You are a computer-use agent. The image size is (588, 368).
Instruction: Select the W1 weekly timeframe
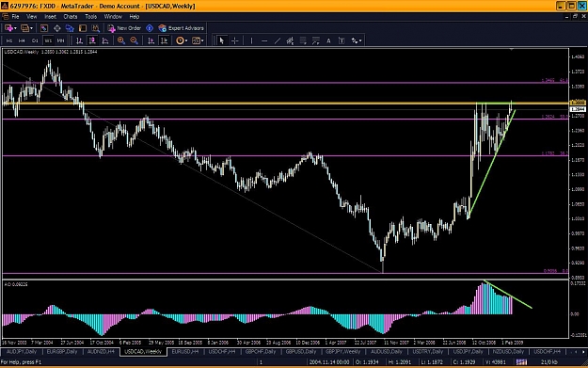click(48, 40)
